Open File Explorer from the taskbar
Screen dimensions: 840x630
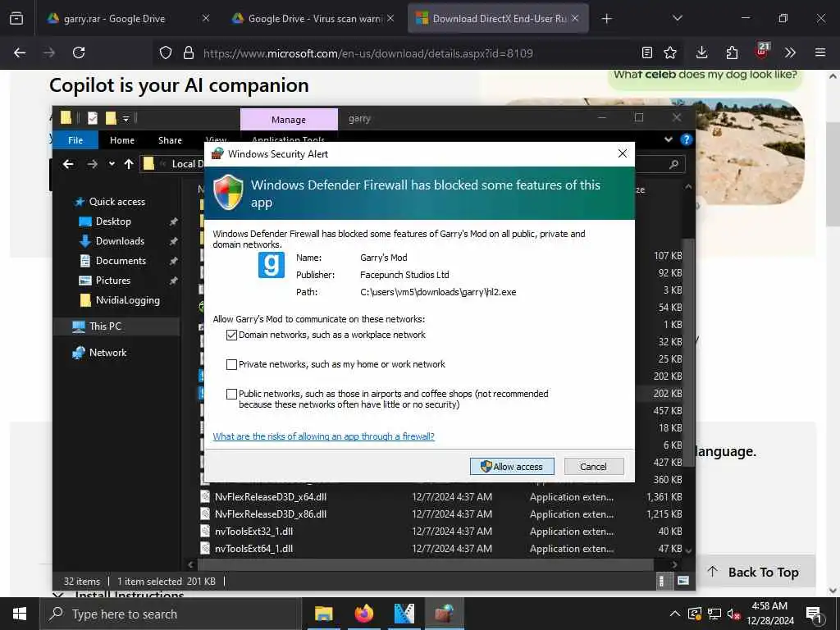[x=323, y=614]
